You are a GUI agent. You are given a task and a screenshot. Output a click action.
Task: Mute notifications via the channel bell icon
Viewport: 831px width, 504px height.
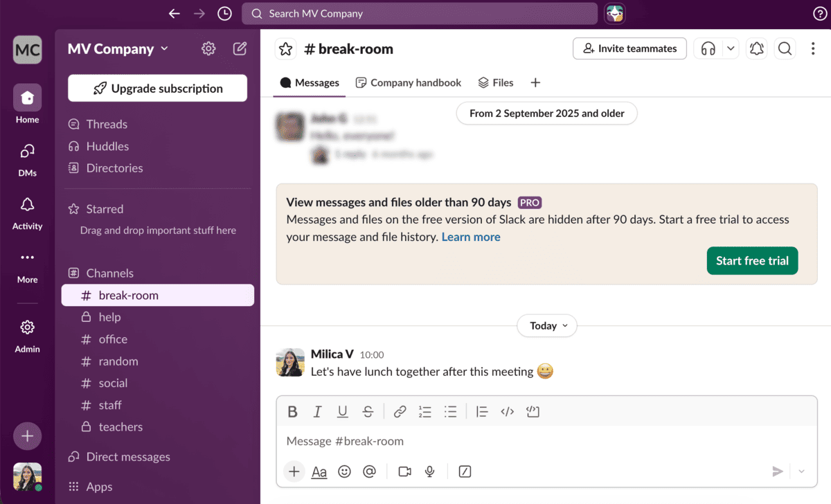click(756, 48)
